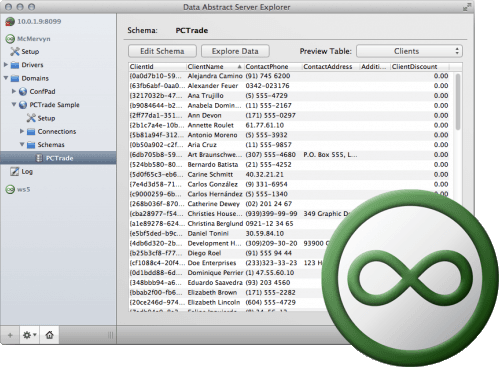Select the Carine Schmitt row
This screenshot has height=367, width=499.
click(x=289, y=174)
